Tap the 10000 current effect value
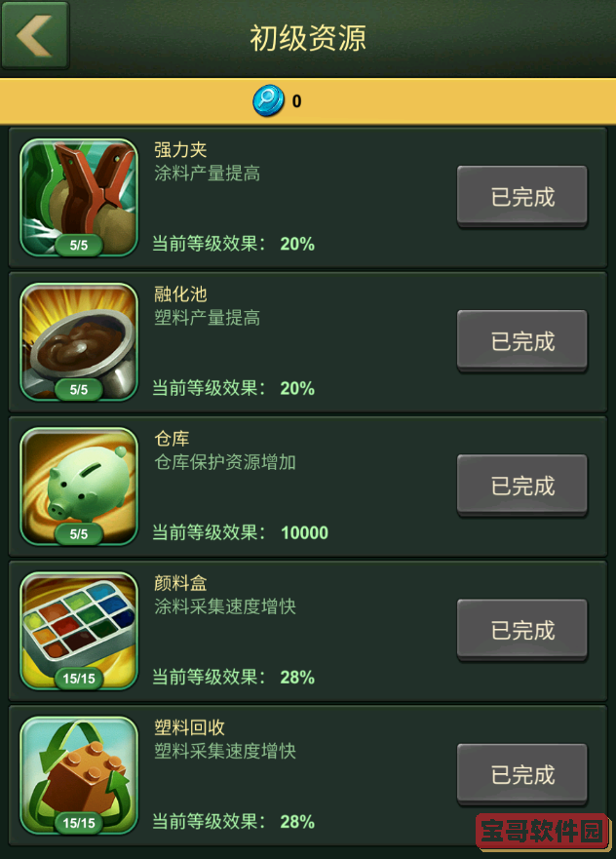 click(304, 532)
